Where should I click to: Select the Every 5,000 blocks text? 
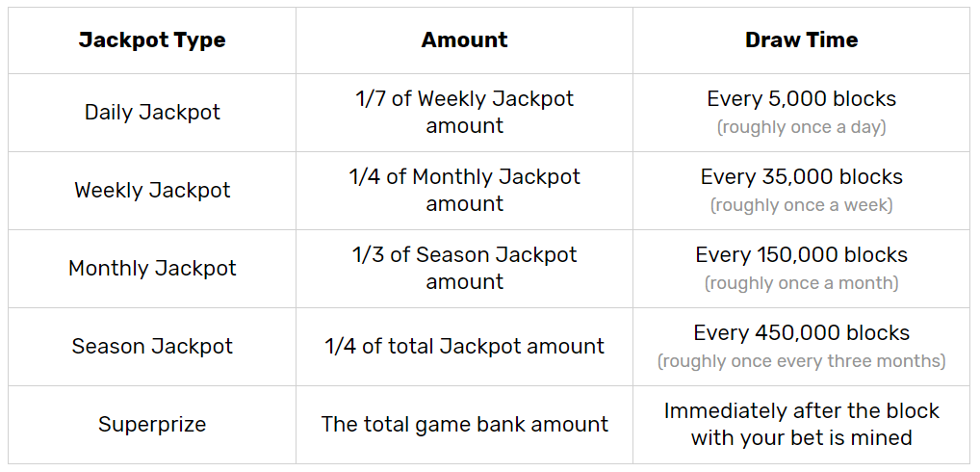coord(801,99)
